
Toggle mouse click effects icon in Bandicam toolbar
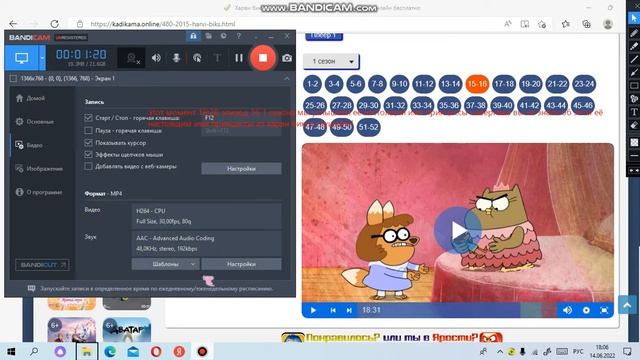pyautogui.click(x=197, y=58)
